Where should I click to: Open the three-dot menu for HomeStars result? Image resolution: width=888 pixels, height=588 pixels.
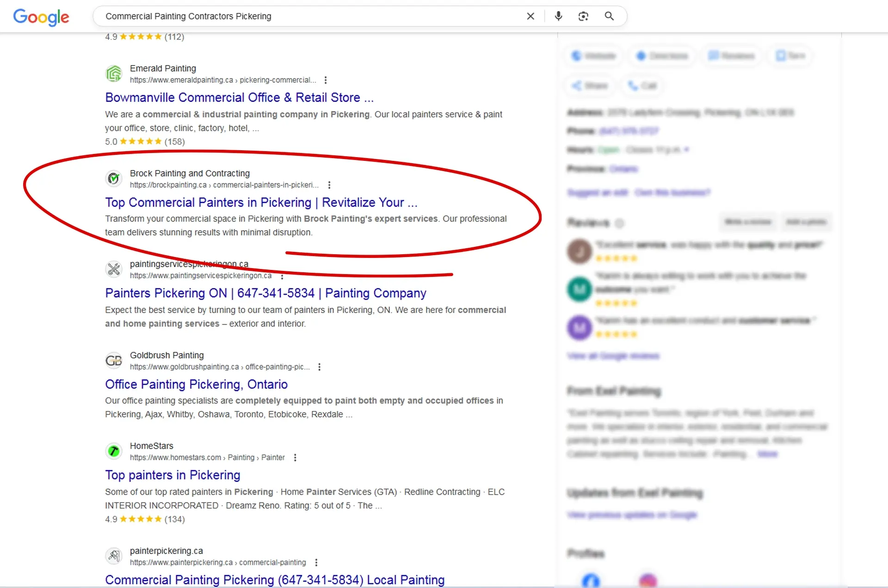295,457
